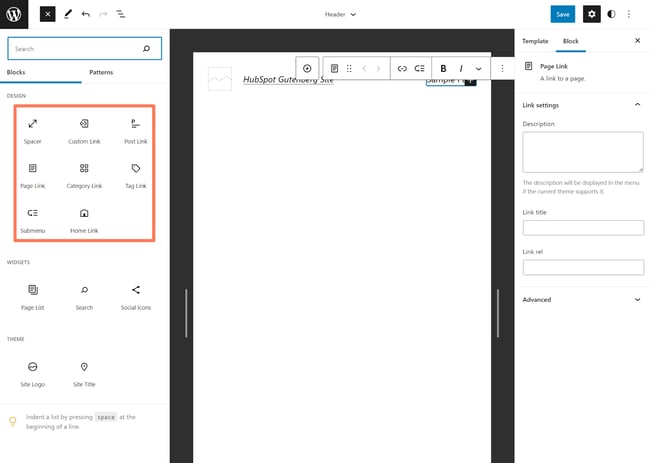Apply bold formatting in block toolbar

point(444,68)
